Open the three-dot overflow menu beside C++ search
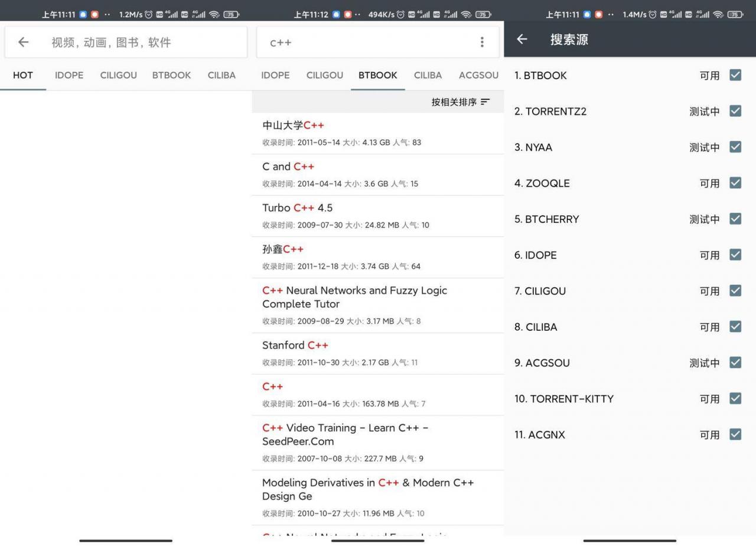 click(x=482, y=42)
